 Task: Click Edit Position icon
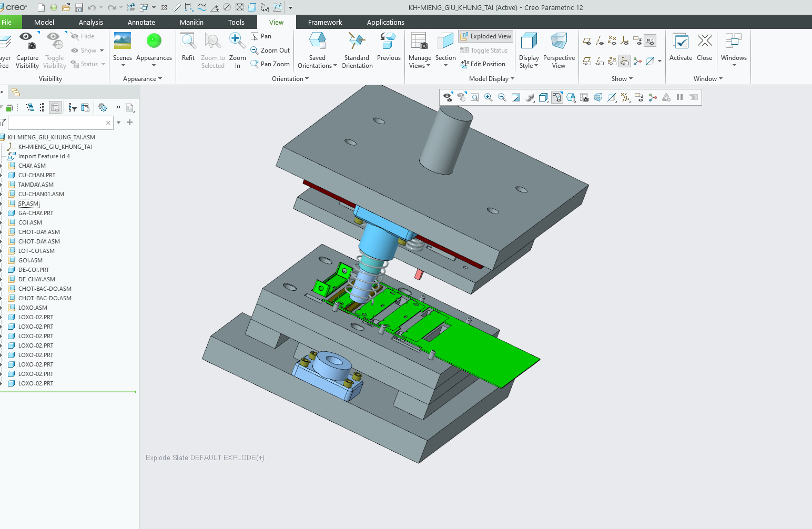[464, 64]
